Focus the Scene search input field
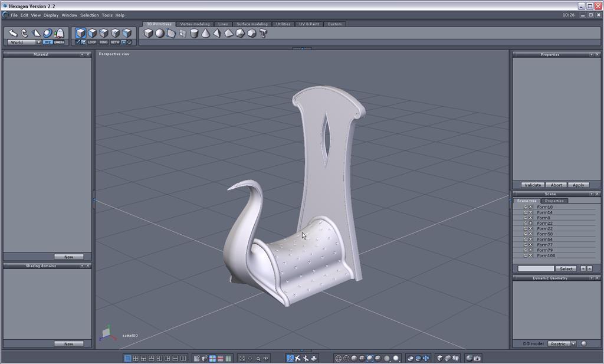604x364 pixels. click(x=536, y=268)
